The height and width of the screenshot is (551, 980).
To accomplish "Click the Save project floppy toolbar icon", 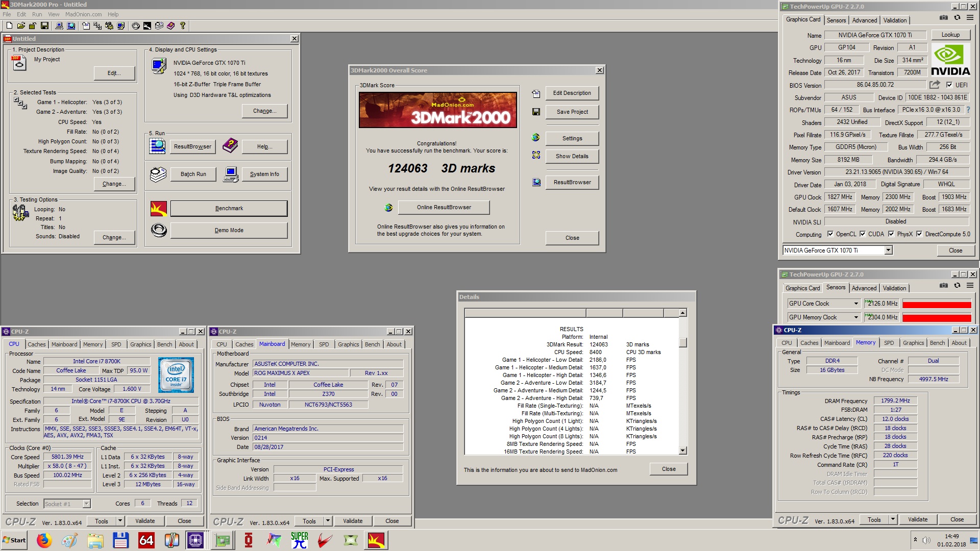I will [44, 26].
